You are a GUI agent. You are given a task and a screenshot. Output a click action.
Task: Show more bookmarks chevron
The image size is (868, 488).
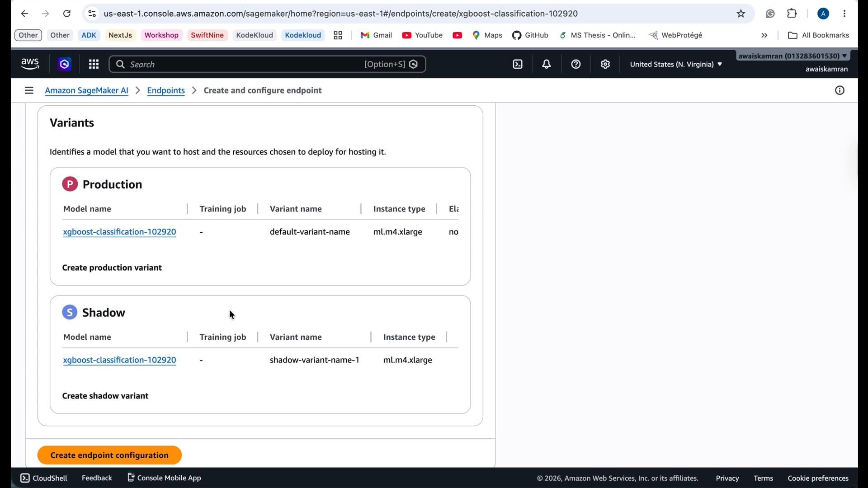pos(764,35)
